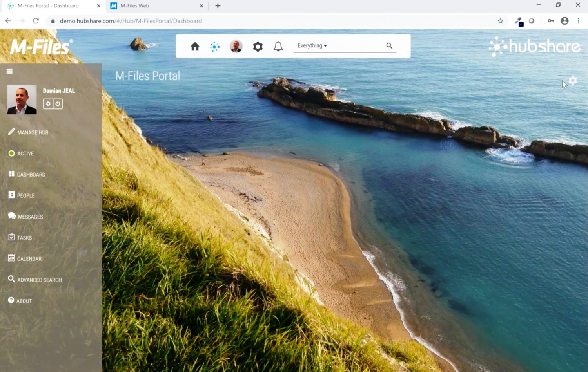This screenshot has width=588, height=372.
Task: Open Tasks in sidebar
Action: (20, 238)
